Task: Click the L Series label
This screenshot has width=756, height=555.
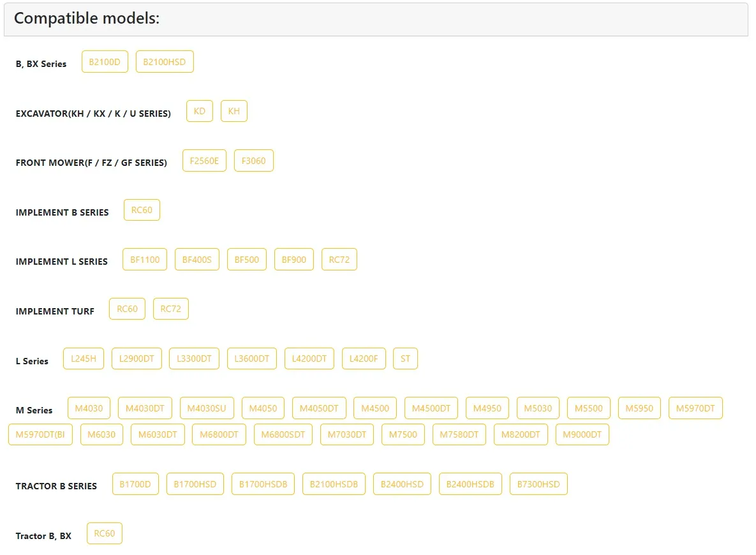Action: [x=32, y=361]
